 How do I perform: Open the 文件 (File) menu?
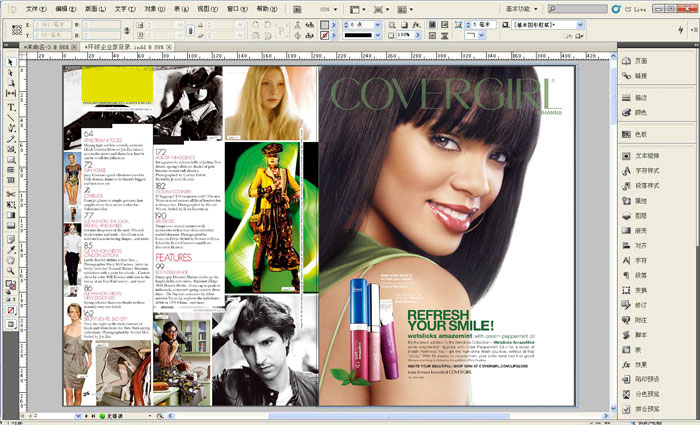(37, 9)
